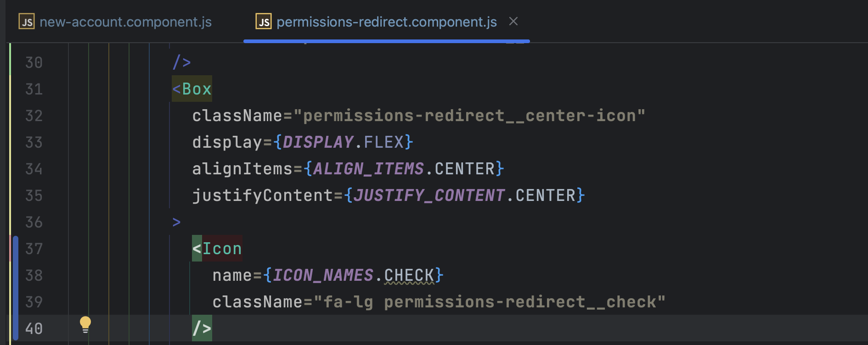Close the permissions-redirect.component.js tab
Screen dimensions: 868x345
point(513,21)
